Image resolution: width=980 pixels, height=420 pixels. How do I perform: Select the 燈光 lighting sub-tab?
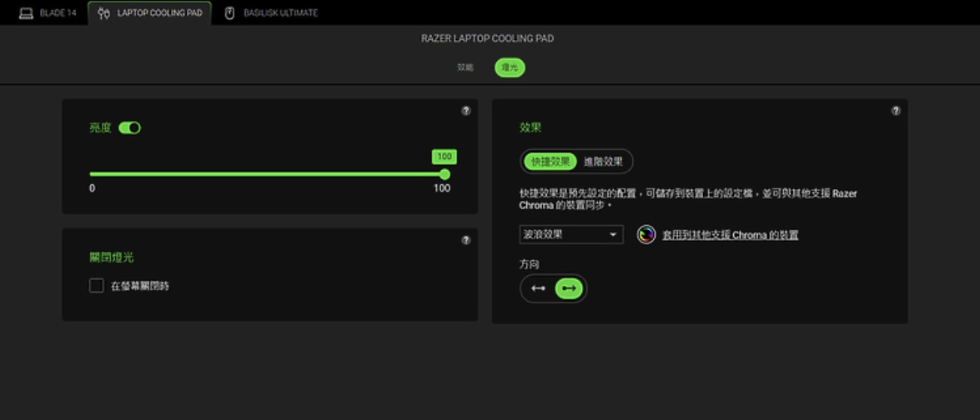click(x=510, y=67)
